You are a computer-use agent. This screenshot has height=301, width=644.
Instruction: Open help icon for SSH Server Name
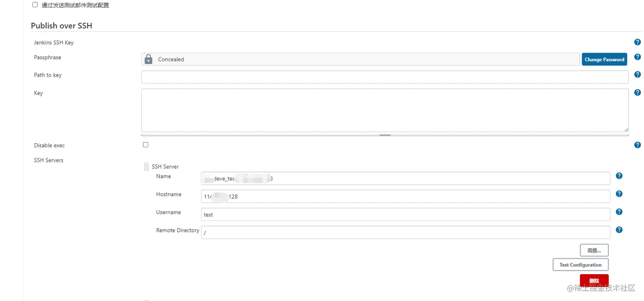619,176
